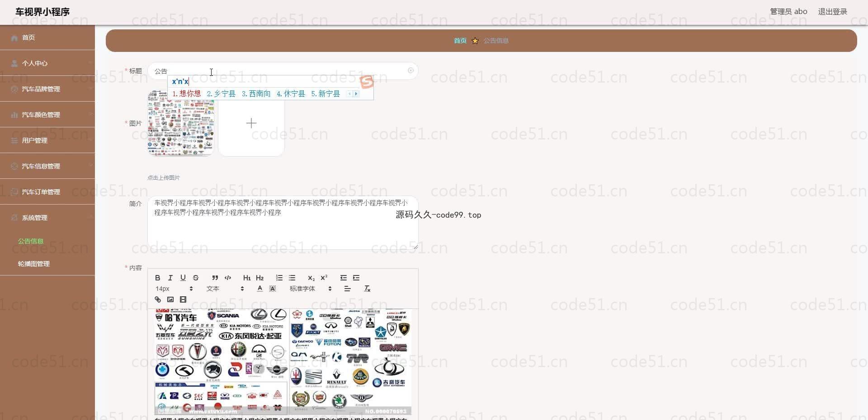
Task: Create a bulleted list
Action: coord(292,278)
